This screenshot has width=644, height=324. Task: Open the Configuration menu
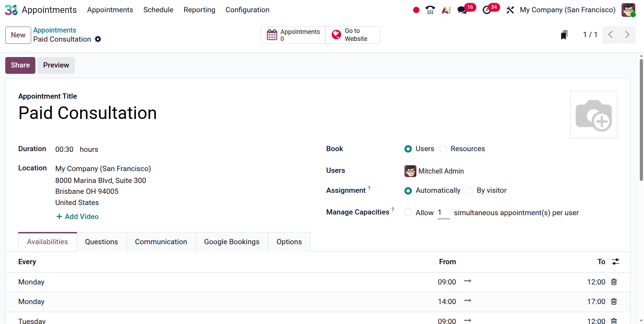pyautogui.click(x=247, y=10)
